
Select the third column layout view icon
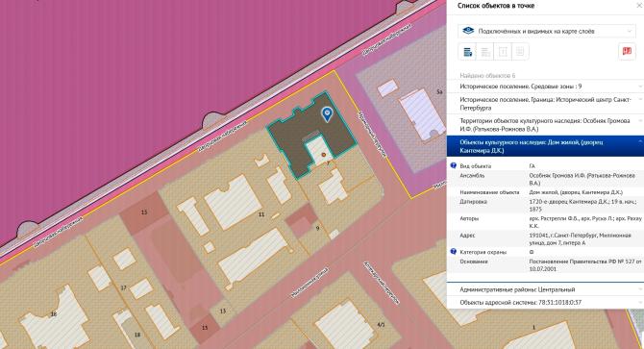pos(503,52)
